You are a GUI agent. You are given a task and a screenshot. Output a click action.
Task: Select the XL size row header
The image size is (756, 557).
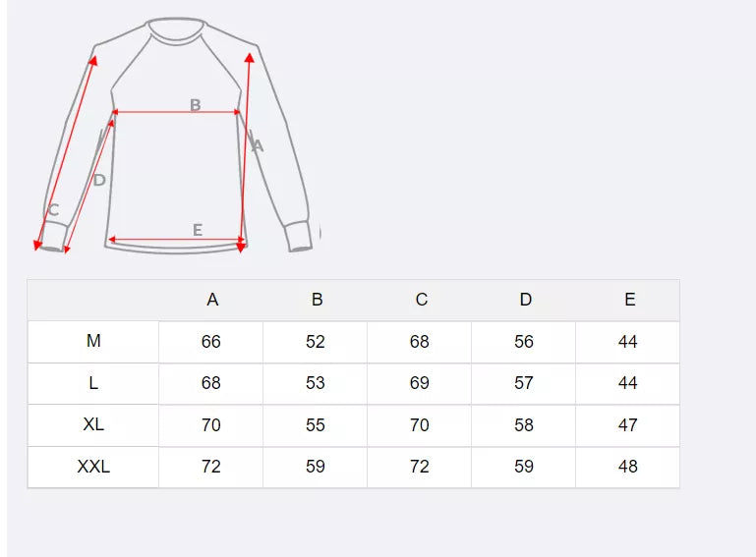[93, 424]
